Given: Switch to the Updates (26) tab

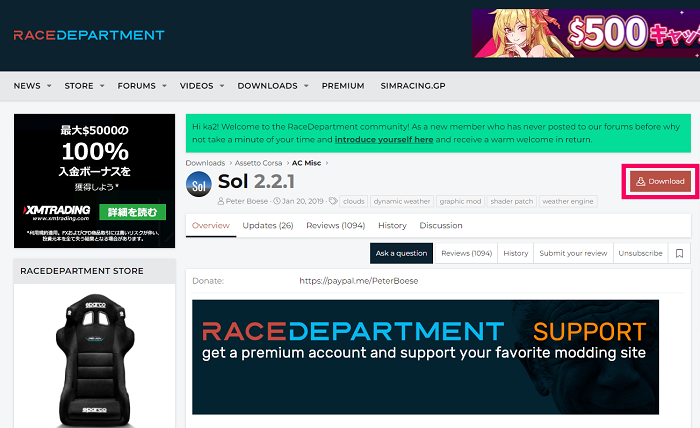Looking at the screenshot, I should point(268,225).
